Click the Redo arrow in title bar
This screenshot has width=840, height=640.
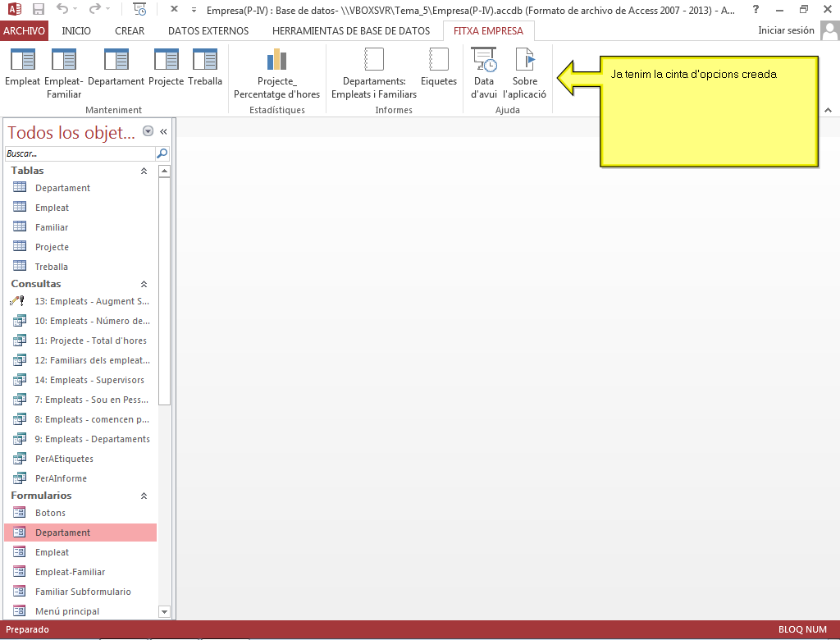pos(95,9)
